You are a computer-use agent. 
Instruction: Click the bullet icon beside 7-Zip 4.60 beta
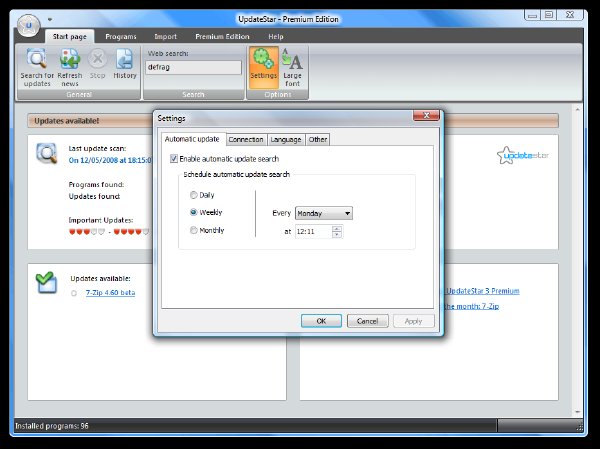[x=74, y=293]
